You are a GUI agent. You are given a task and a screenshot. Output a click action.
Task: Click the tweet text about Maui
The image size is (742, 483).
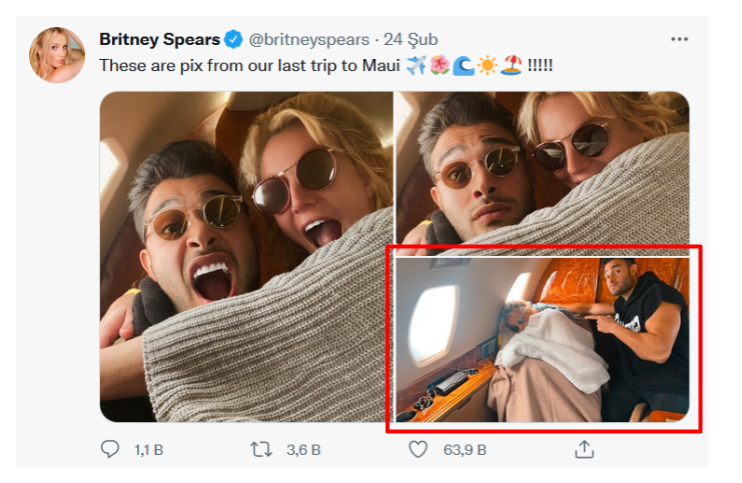(250, 65)
